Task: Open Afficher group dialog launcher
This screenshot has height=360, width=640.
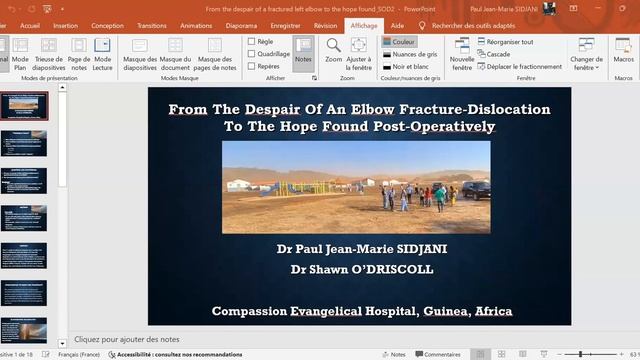Action: [314, 78]
